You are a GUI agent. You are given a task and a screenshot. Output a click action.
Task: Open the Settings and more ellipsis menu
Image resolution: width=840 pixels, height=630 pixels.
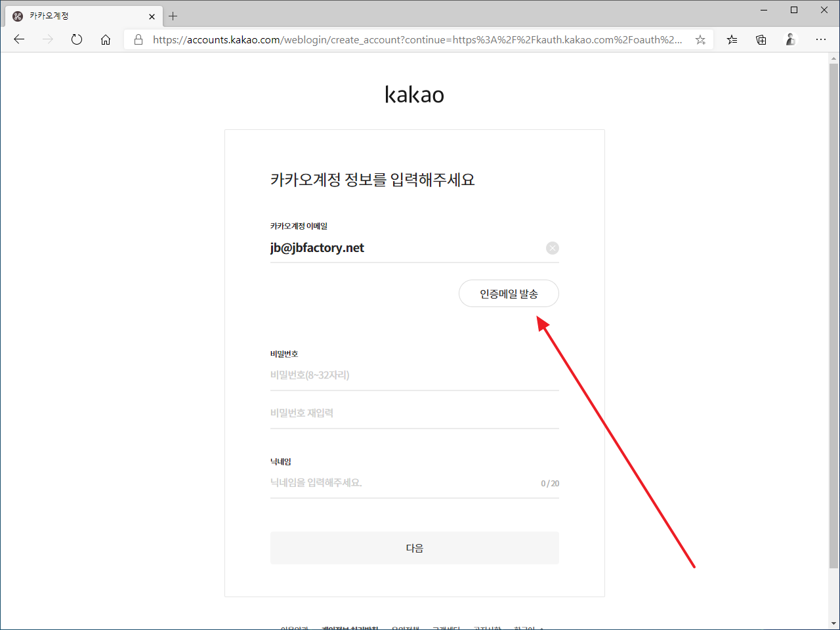click(x=821, y=39)
